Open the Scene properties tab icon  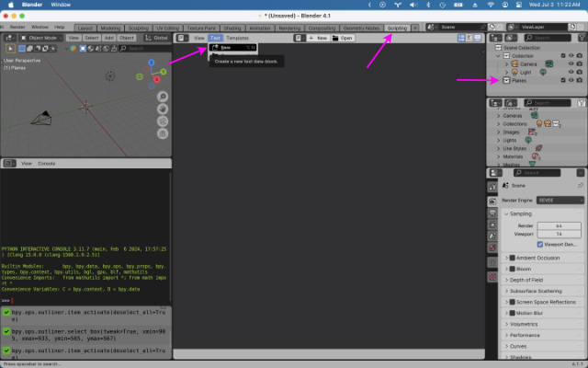(492, 236)
